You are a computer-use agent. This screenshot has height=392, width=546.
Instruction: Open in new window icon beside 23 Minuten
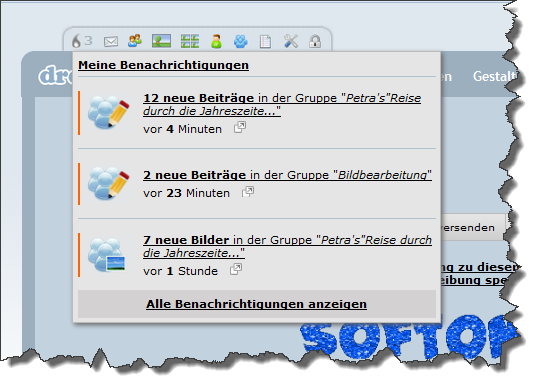coord(248,191)
